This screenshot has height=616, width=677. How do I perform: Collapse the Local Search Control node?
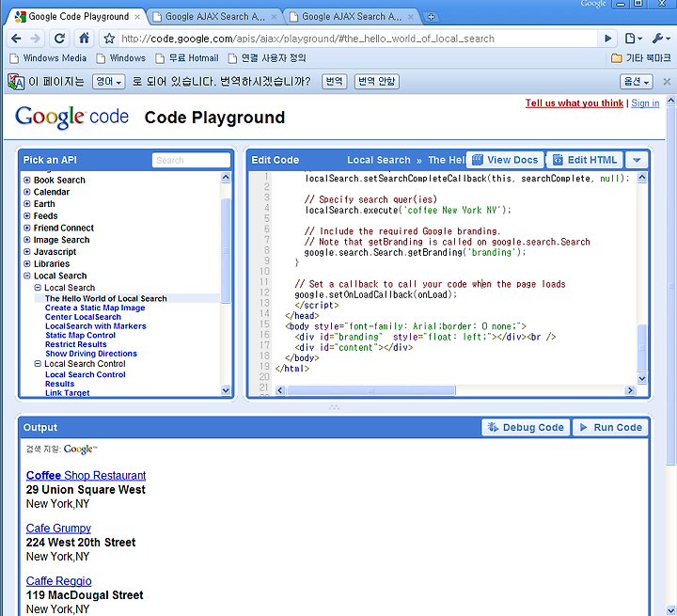(38, 364)
